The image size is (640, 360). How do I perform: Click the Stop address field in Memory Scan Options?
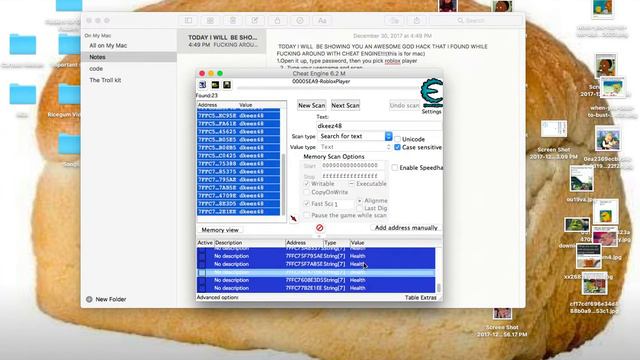pos(352,176)
